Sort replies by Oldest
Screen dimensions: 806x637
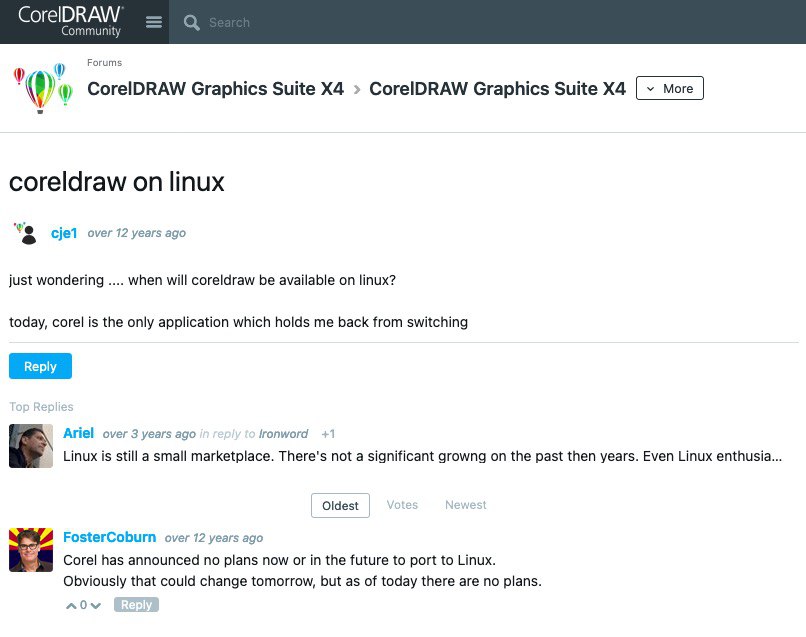[340, 505]
